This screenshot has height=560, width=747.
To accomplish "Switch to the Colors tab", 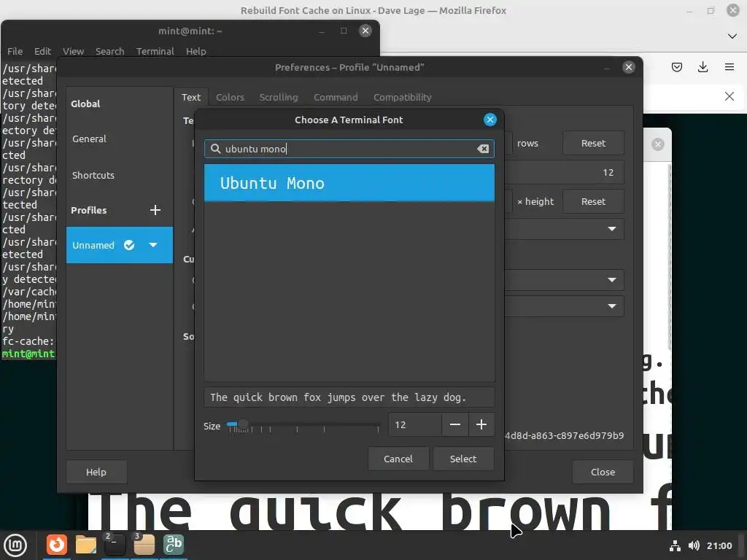I will tap(230, 97).
